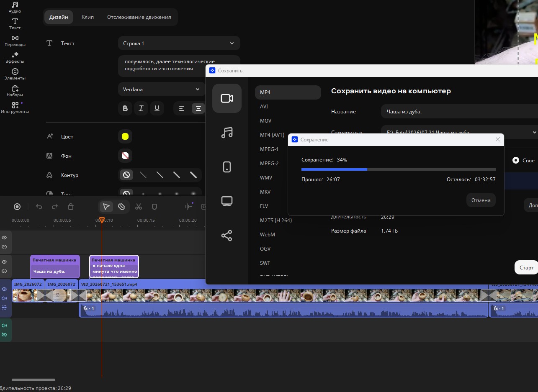The height and width of the screenshot is (392, 538).
Task: Add a marker with the marker icon
Action: click(154, 207)
